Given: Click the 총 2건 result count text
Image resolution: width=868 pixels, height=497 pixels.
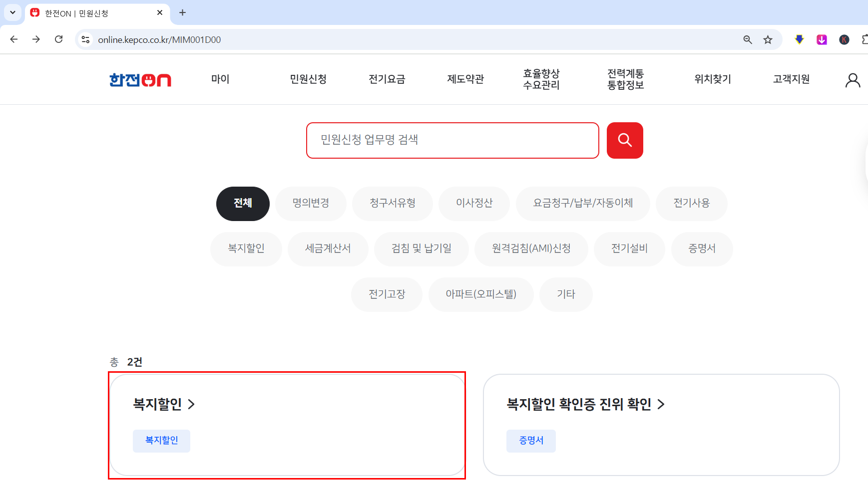Looking at the screenshot, I should point(126,362).
